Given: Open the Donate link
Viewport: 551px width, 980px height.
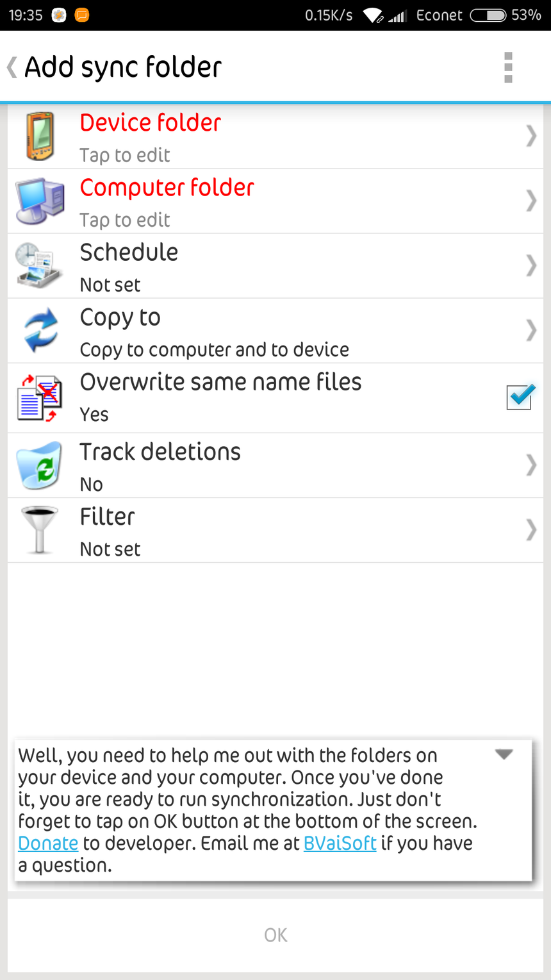Looking at the screenshot, I should pyautogui.click(x=48, y=843).
